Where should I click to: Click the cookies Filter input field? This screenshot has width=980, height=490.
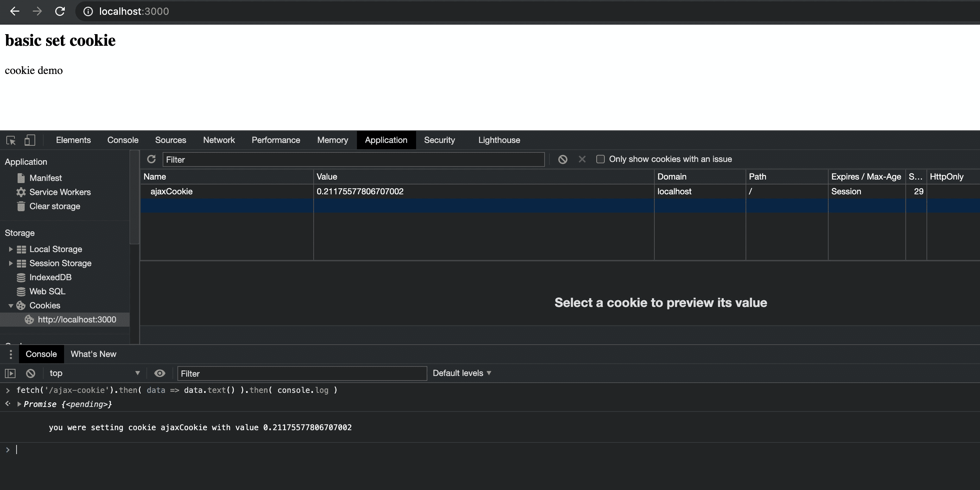coord(353,159)
